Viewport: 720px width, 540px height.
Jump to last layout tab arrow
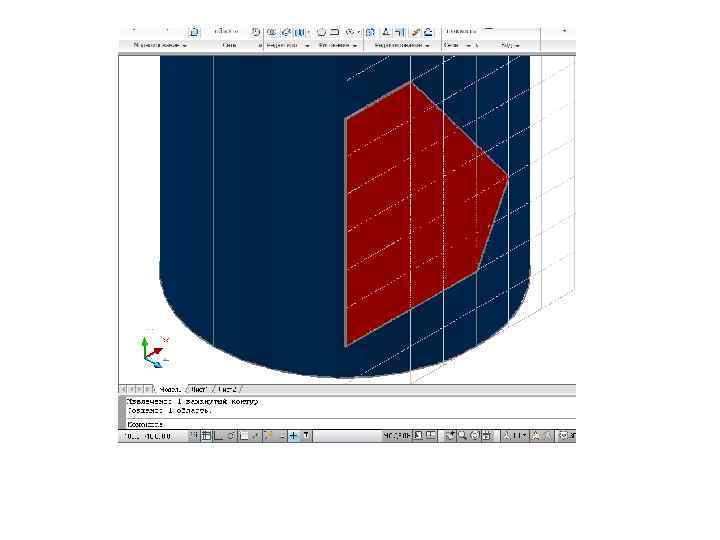pos(148,389)
